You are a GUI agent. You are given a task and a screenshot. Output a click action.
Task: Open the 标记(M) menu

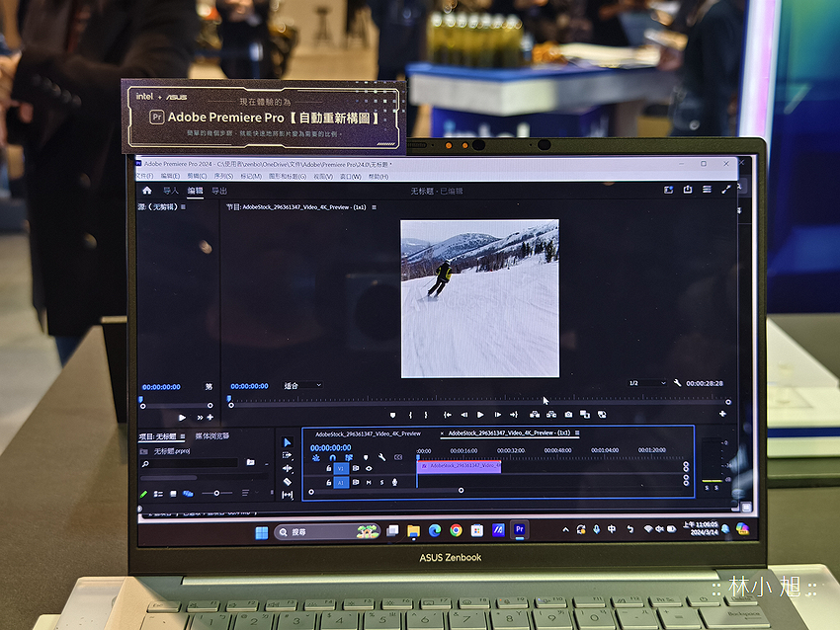[251, 176]
